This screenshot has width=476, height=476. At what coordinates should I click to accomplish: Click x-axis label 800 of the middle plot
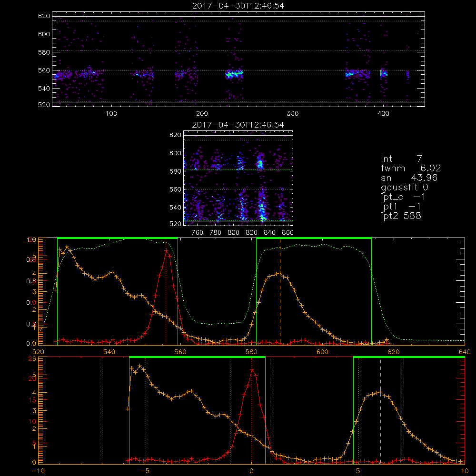coord(233,233)
